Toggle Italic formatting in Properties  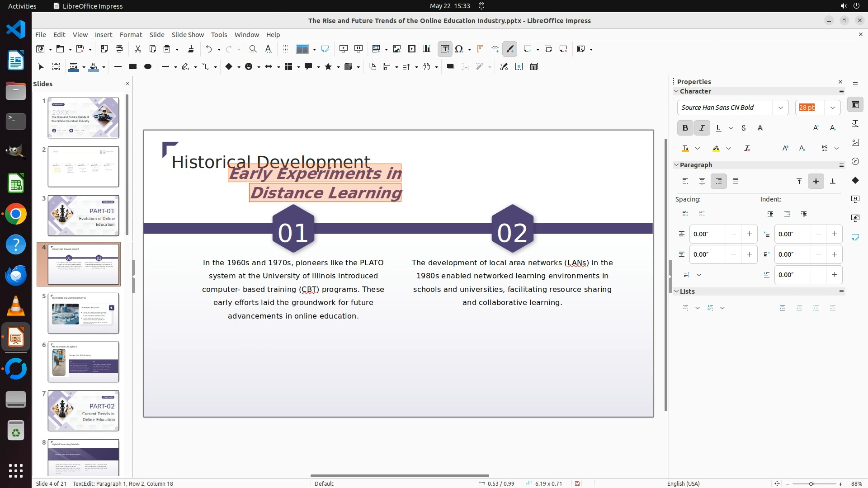[702, 128]
